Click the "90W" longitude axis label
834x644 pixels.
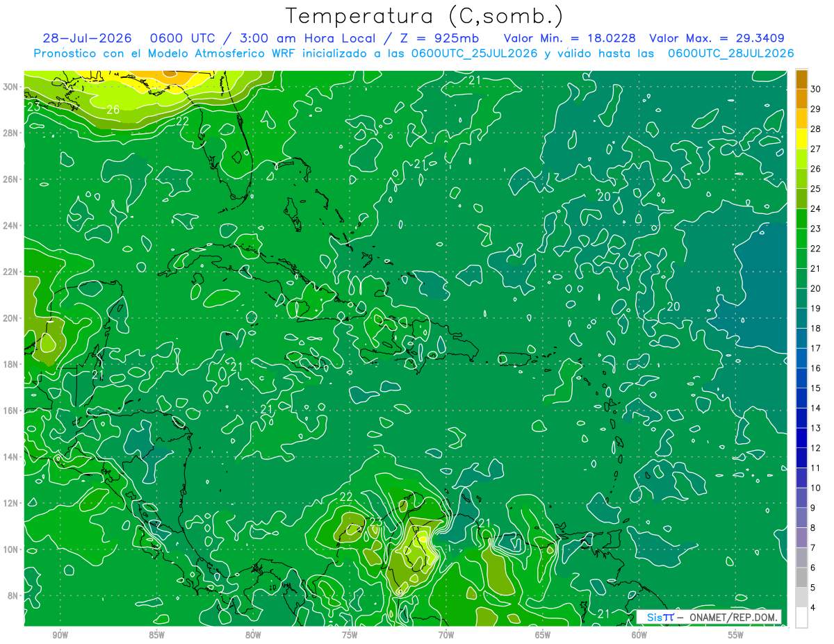coord(60,635)
